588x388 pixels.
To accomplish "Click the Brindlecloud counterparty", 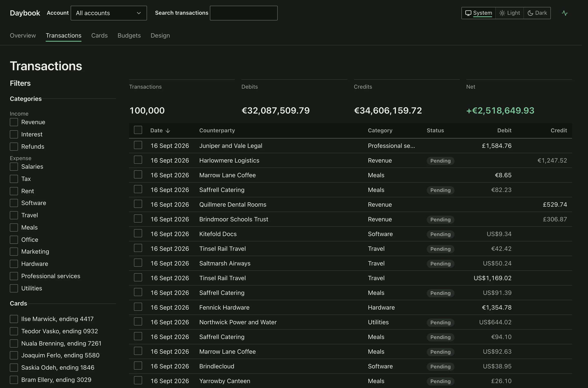I will 217,367.
